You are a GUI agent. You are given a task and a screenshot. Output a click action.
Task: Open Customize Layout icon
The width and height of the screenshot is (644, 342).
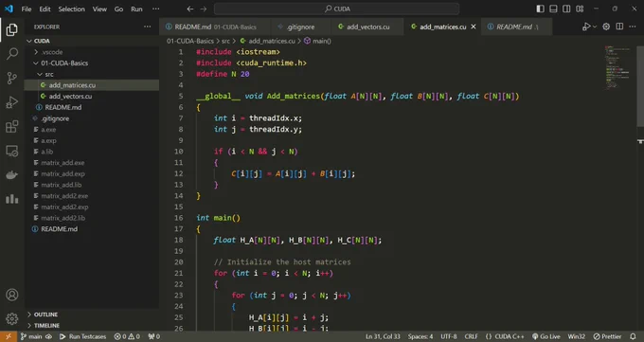coord(580,9)
